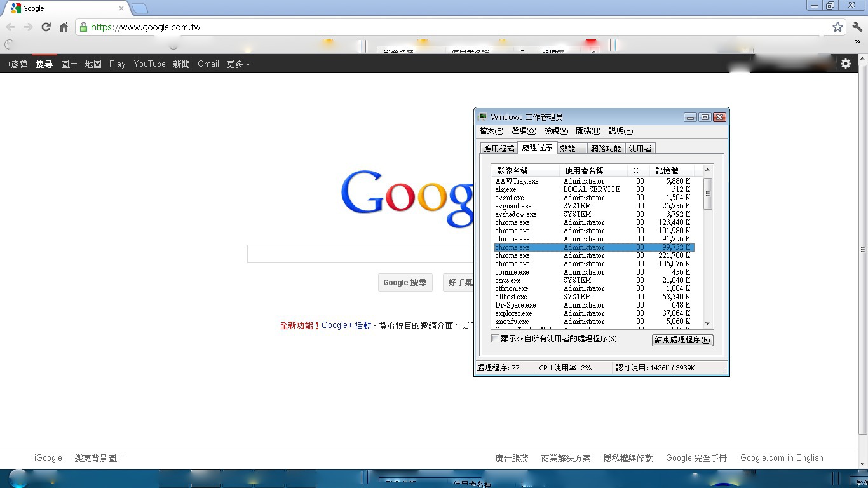Select the avguard.exe process row
The height and width of the screenshot is (488, 868).
594,206
